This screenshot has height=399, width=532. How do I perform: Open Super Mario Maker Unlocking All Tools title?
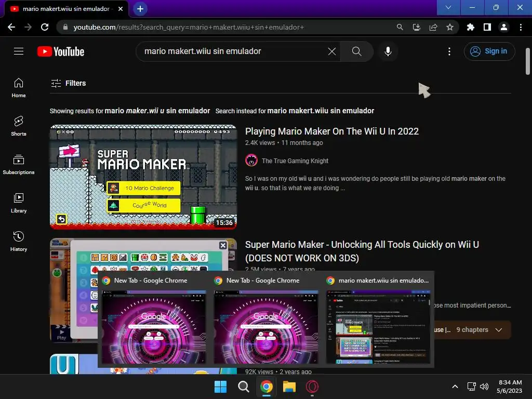click(362, 251)
